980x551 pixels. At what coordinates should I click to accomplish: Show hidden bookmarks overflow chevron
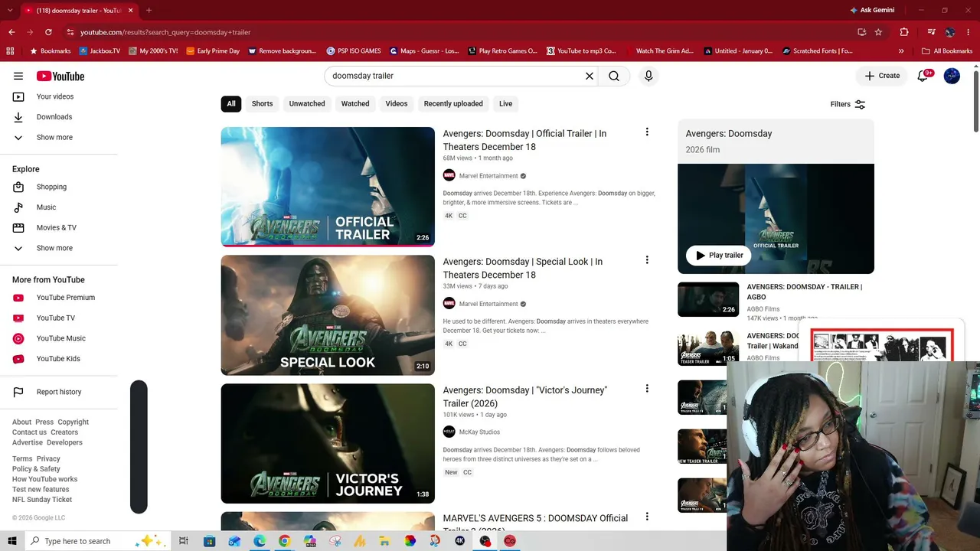(901, 51)
